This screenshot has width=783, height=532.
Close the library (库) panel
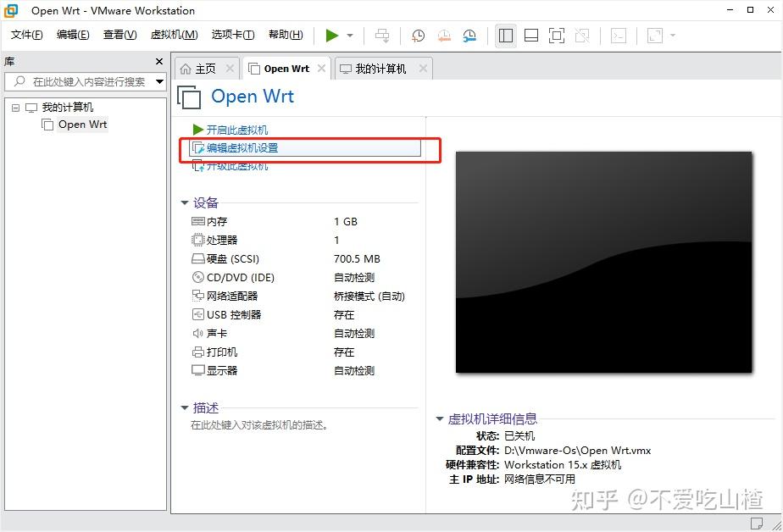point(159,61)
